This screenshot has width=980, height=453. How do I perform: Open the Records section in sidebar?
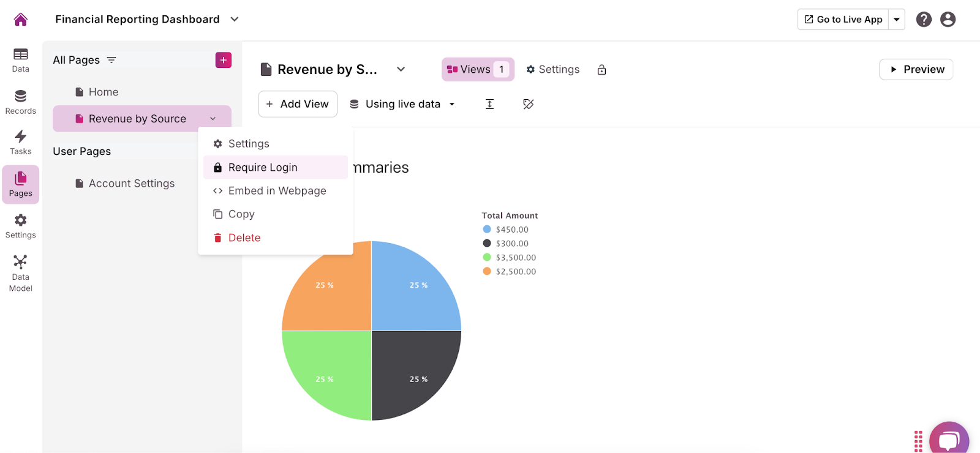coord(21,102)
